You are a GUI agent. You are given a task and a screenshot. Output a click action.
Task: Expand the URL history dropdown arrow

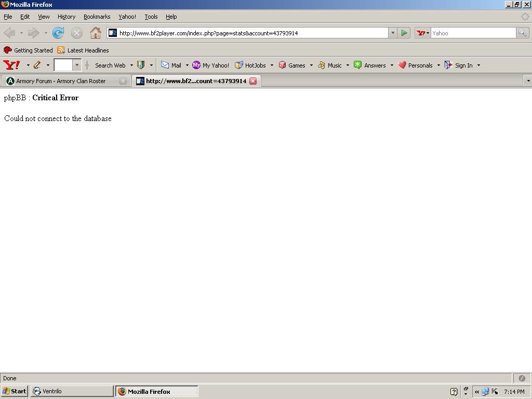pos(393,33)
